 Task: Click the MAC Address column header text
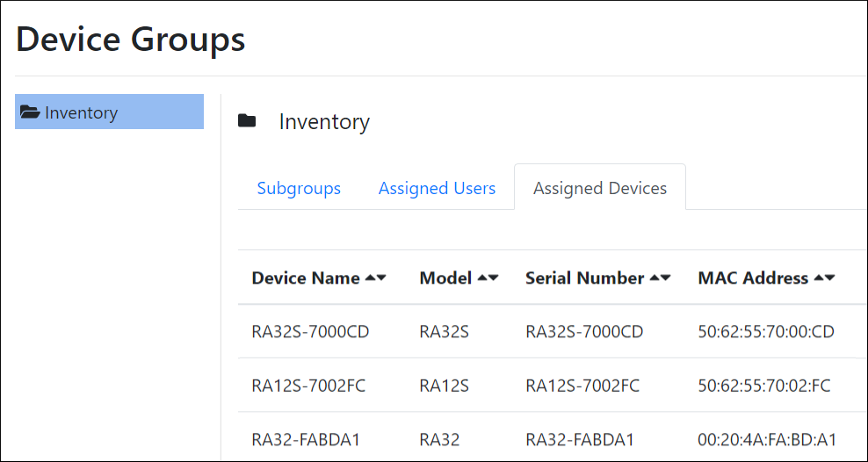click(x=753, y=278)
